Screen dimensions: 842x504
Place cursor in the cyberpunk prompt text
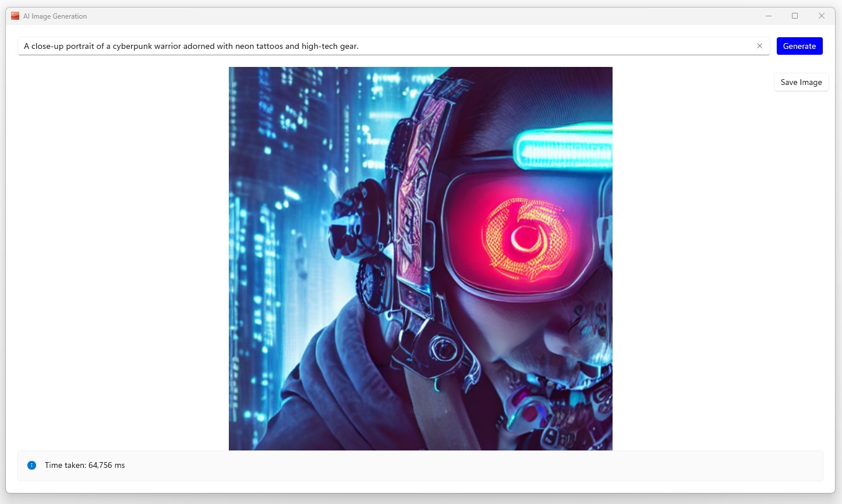[x=192, y=45]
